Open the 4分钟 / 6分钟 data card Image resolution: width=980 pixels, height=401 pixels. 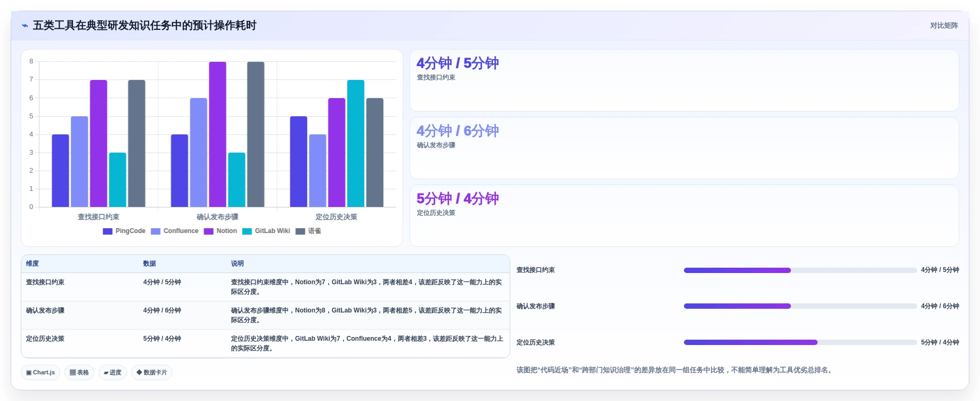[x=684, y=148]
